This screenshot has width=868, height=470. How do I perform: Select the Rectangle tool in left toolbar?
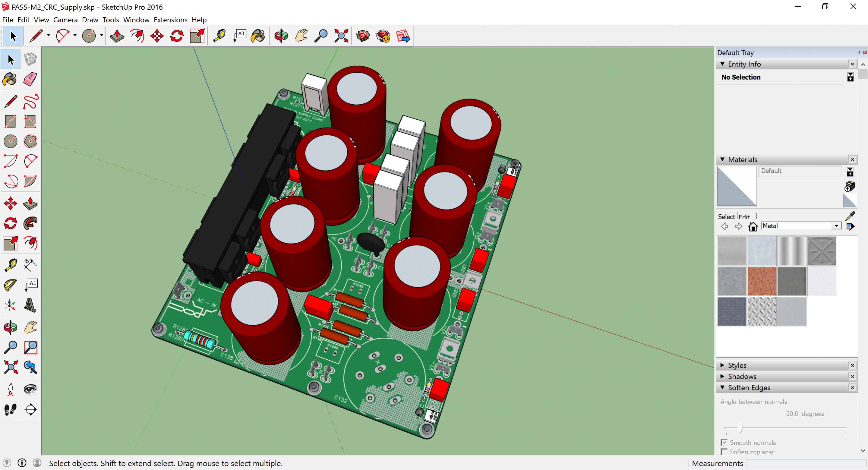(x=11, y=121)
